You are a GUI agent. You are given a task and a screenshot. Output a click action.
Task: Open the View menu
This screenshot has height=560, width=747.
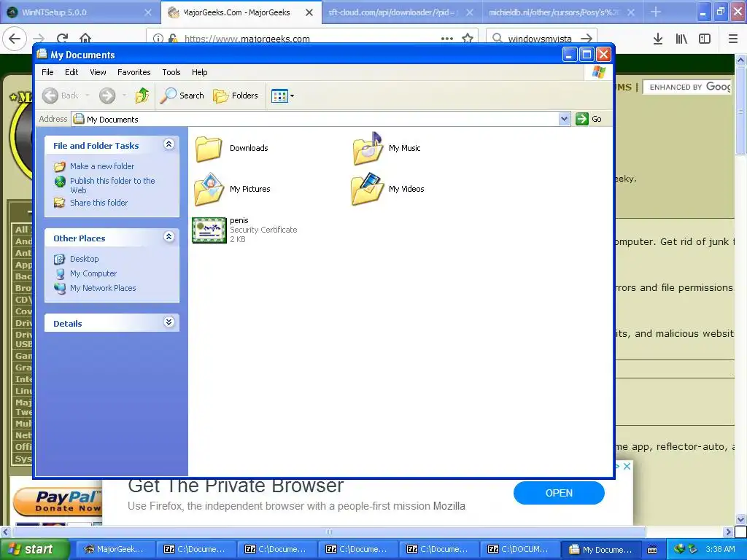coord(98,72)
